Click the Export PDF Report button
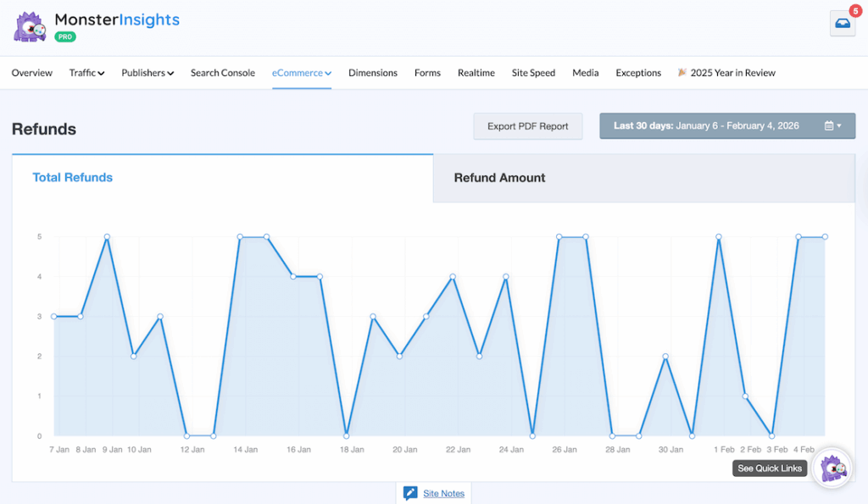The width and height of the screenshot is (868, 504). click(x=527, y=125)
